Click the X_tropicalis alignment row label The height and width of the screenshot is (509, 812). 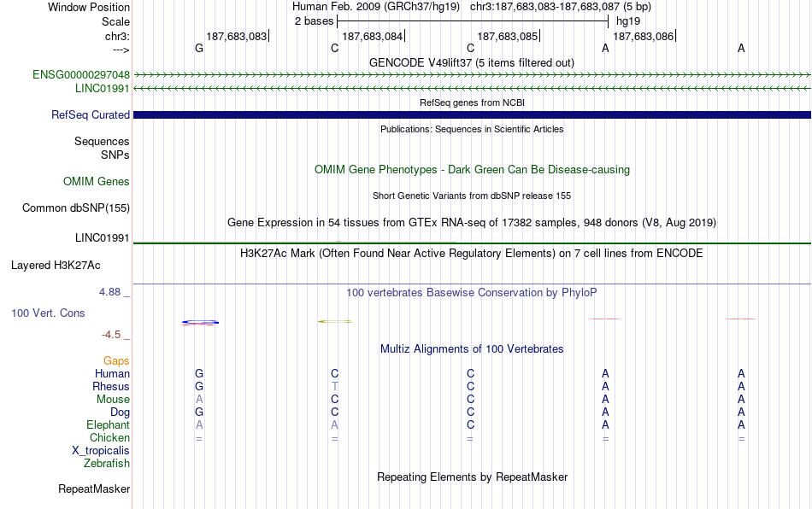click(x=101, y=451)
